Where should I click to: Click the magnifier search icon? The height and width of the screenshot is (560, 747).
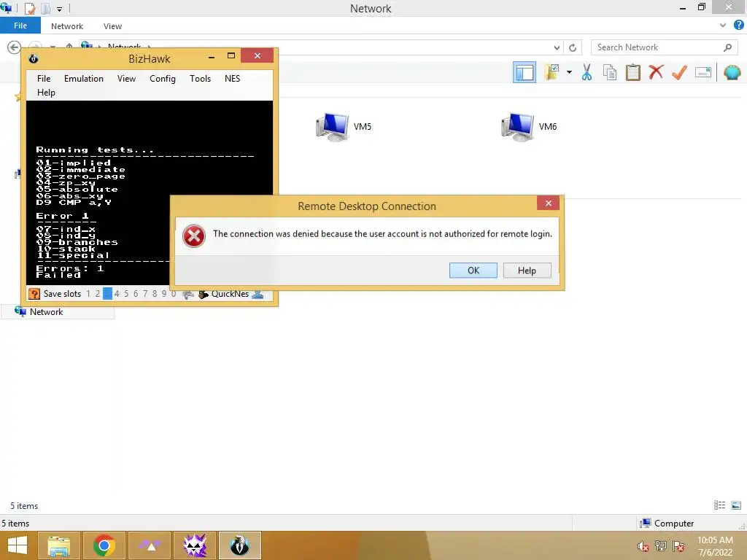click(727, 47)
